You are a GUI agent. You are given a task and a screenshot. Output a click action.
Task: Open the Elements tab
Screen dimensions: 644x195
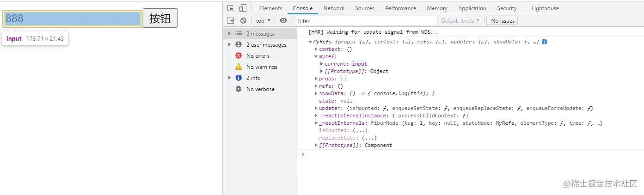[271, 8]
